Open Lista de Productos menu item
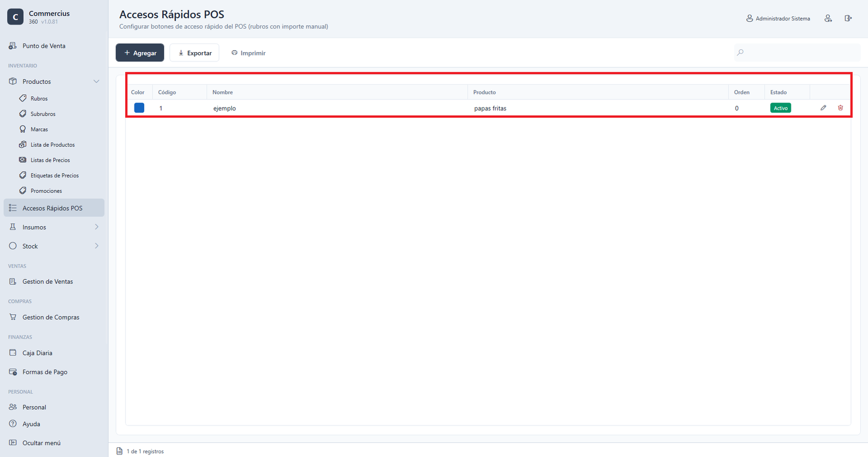Screen dimensions: 868x457 click(x=53, y=145)
